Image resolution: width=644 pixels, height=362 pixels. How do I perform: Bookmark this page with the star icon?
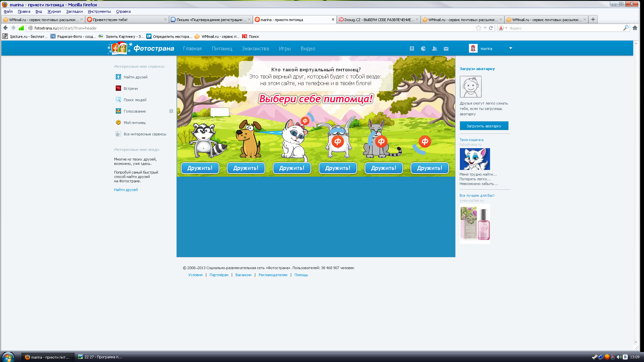[478, 28]
